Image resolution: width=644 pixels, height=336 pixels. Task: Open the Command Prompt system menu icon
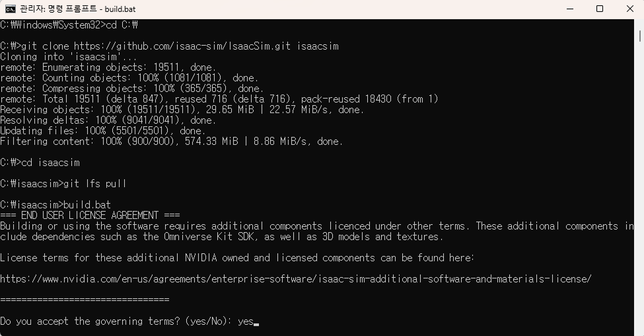pos(11,9)
